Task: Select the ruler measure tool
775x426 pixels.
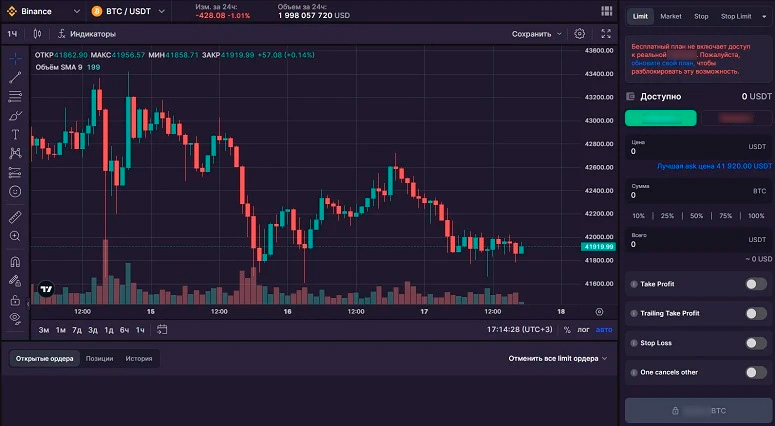Action: 15,216
